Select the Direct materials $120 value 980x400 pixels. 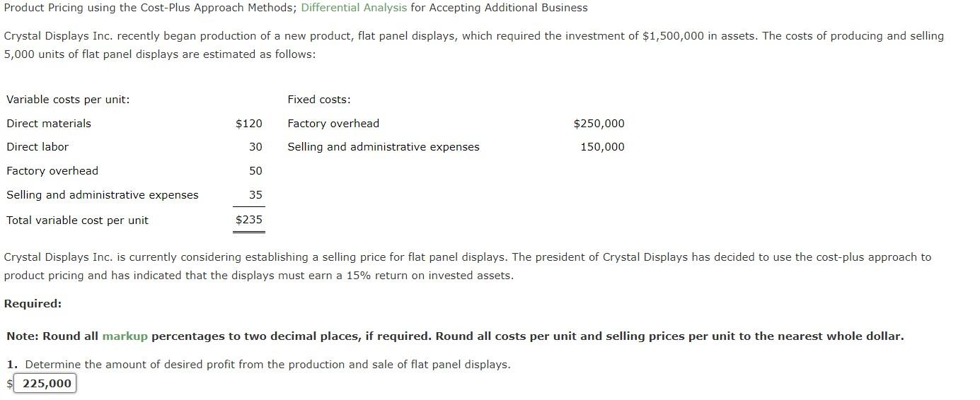point(248,124)
